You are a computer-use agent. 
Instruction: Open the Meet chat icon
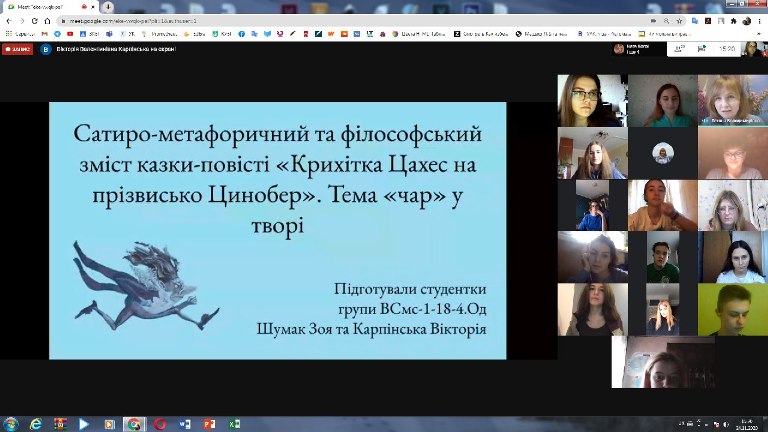pyautogui.click(x=702, y=49)
